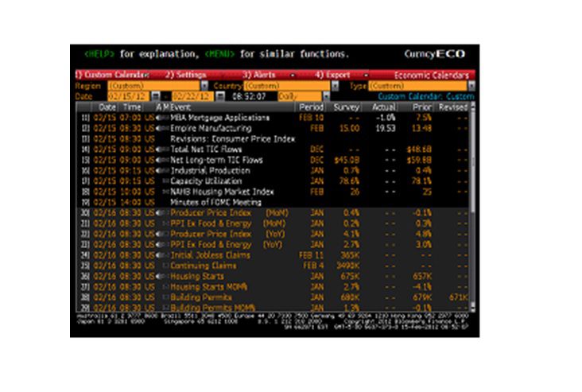Click the Prior column header

pyautogui.click(x=422, y=107)
